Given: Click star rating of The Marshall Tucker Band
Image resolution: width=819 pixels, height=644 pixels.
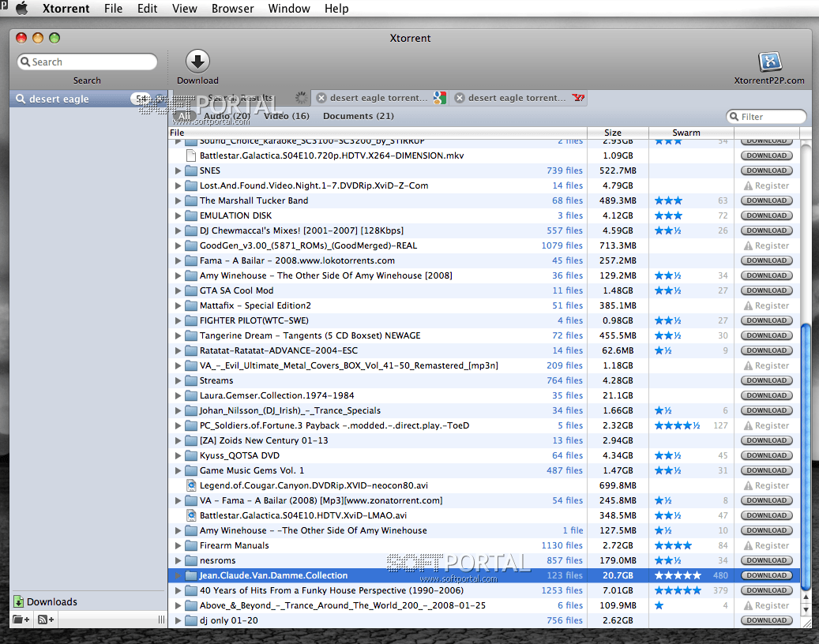Looking at the screenshot, I should [669, 200].
